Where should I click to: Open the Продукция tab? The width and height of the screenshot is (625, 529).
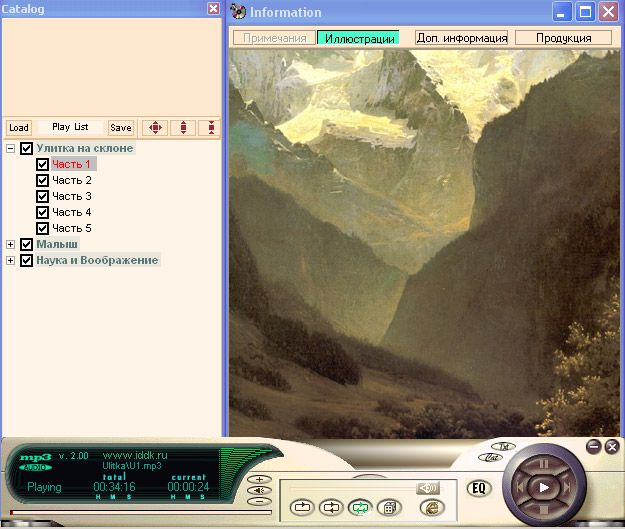pos(563,38)
